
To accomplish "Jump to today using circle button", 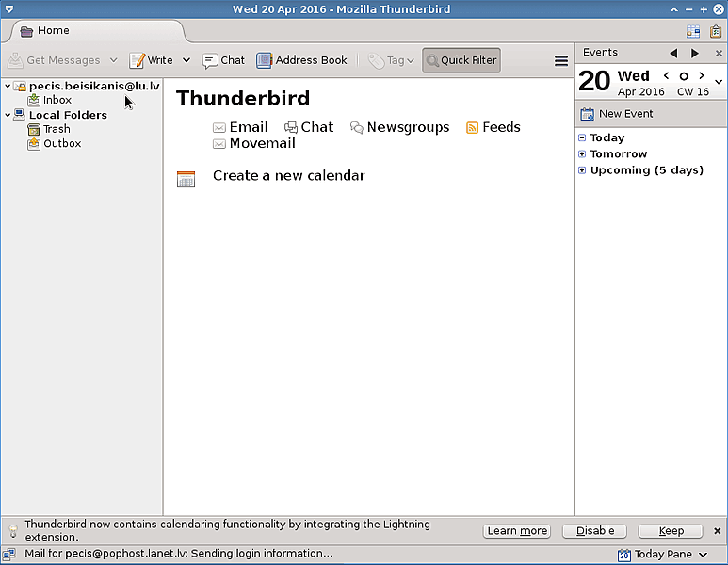I will (x=684, y=75).
